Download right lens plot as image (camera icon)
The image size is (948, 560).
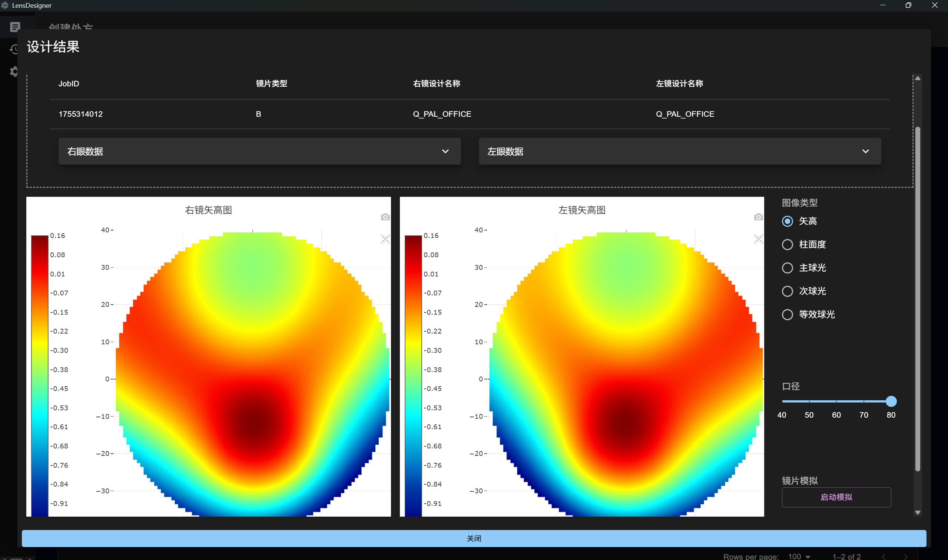click(x=385, y=217)
